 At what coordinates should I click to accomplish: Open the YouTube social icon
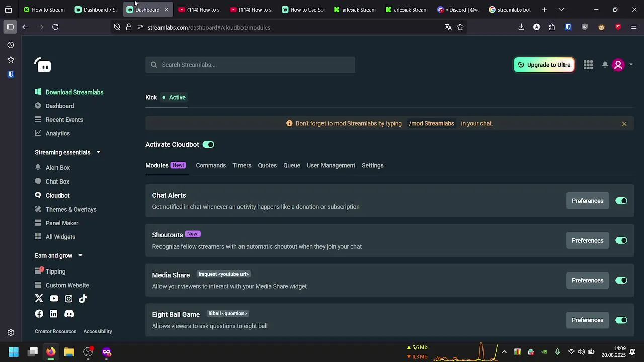pos(54,299)
